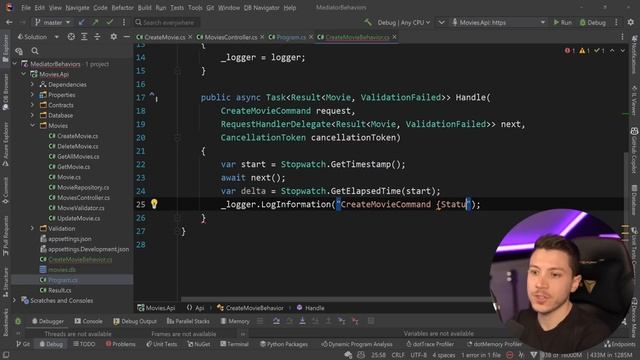Click the search magnifier icon in Solution explorer
This screenshot has width=640, height=360.
click(x=35, y=51)
